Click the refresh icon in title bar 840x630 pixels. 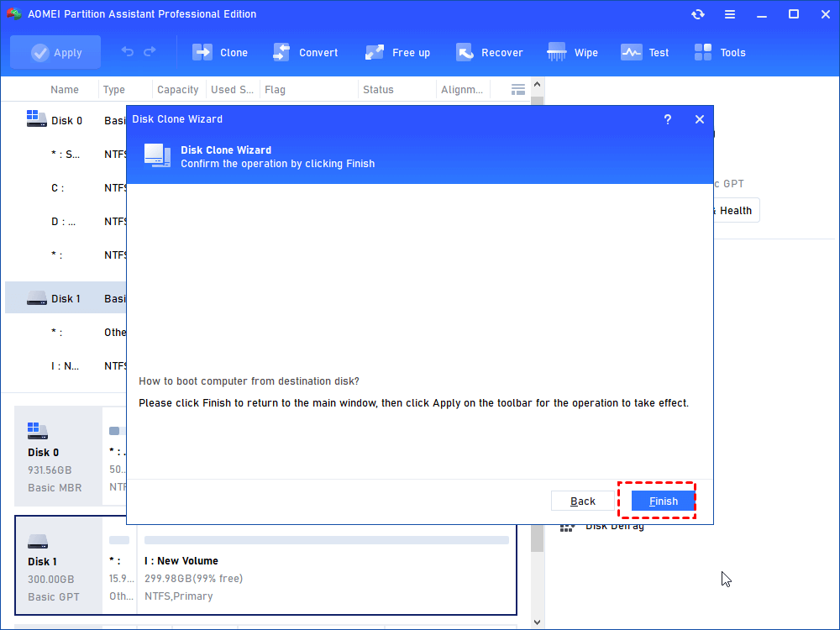click(x=697, y=14)
